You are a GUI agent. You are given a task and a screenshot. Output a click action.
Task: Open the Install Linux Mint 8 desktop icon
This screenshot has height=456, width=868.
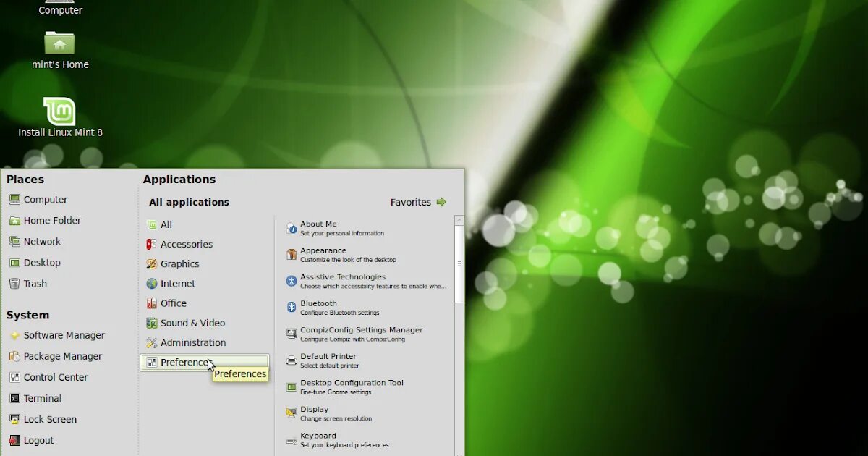(x=60, y=117)
